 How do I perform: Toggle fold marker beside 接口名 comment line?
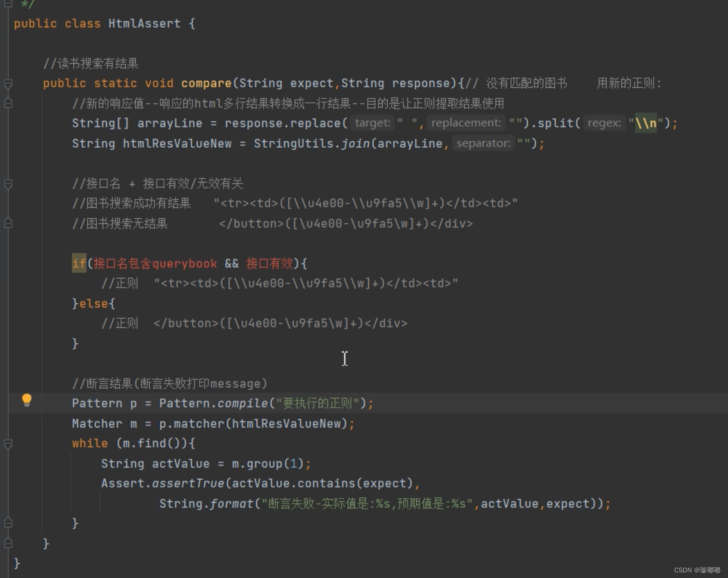pyautogui.click(x=8, y=184)
